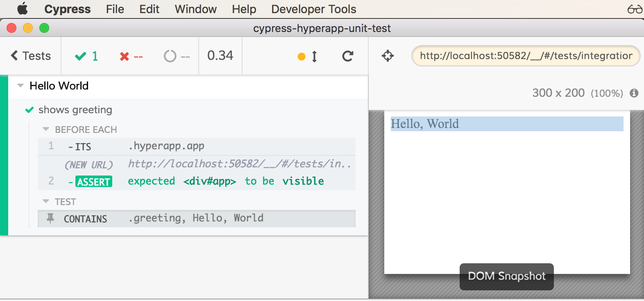The height and width of the screenshot is (301, 644).
Task: Click the ASSERT badge
Action: click(94, 182)
